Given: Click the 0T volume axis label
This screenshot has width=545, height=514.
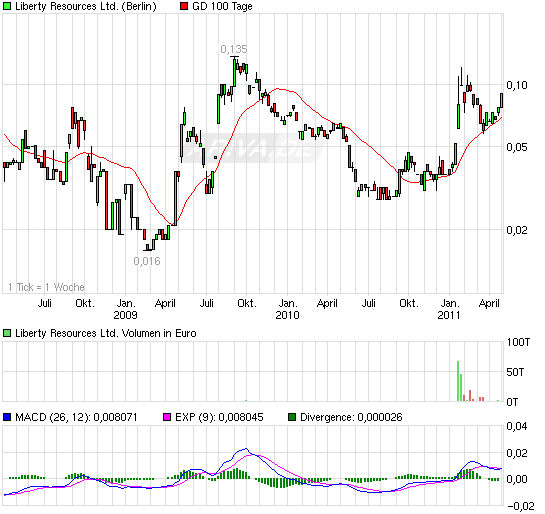Looking at the screenshot, I should pyautogui.click(x=512, y=402).
